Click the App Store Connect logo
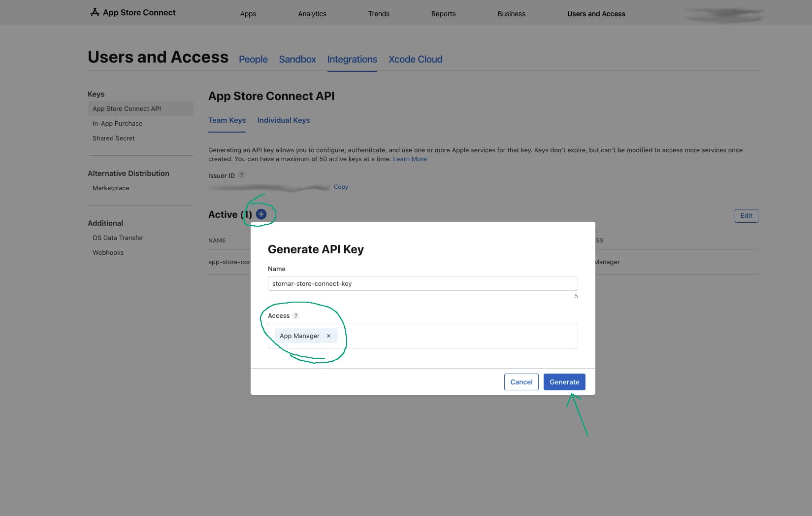This screenshot has width=812, height=516. pos(132,12)
